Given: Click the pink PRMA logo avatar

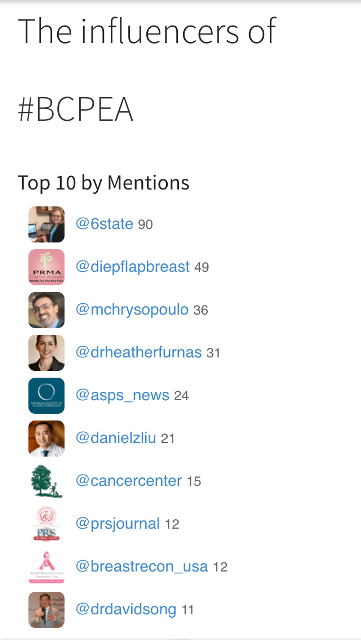Looking at the screenshot, I should click(46, 267).
